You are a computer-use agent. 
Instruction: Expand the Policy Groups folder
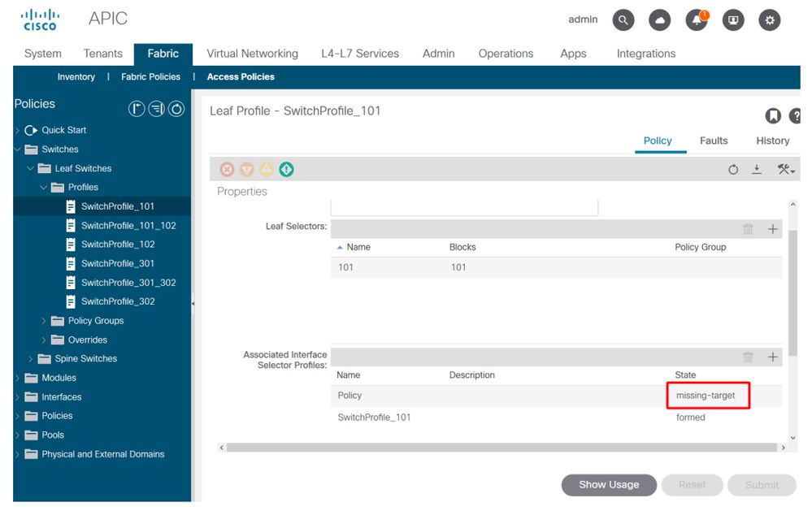[x=44, y=321]
